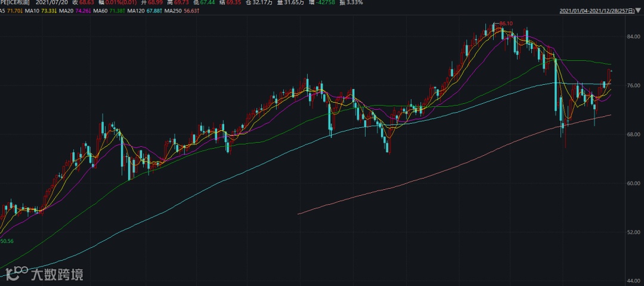
Task: Click the opening price 68.99 value
Action: coord(155,2)
